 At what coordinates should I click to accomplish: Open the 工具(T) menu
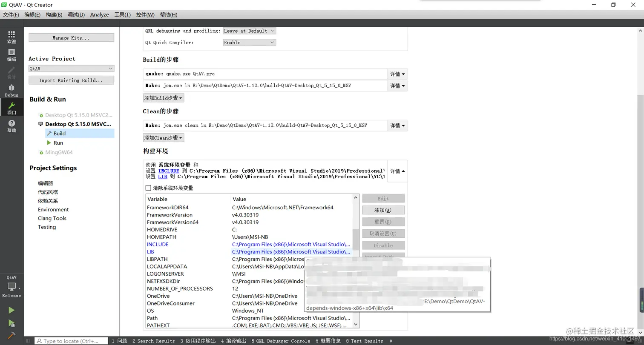point(123,14)
